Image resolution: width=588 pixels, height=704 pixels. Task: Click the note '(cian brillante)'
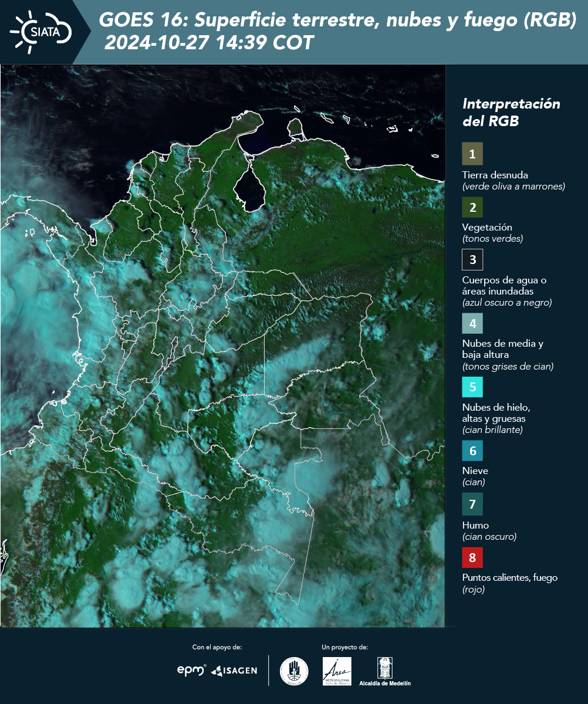point(492,430)
